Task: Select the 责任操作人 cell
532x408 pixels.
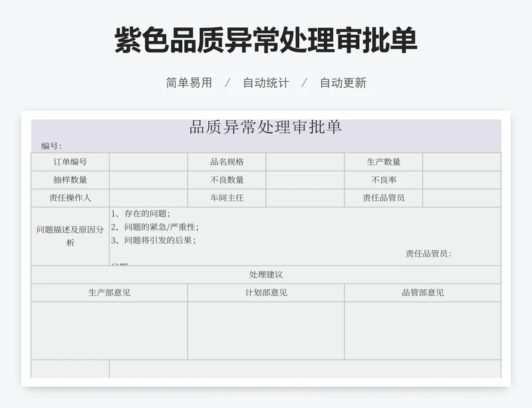Action: (x=70, y=198)
